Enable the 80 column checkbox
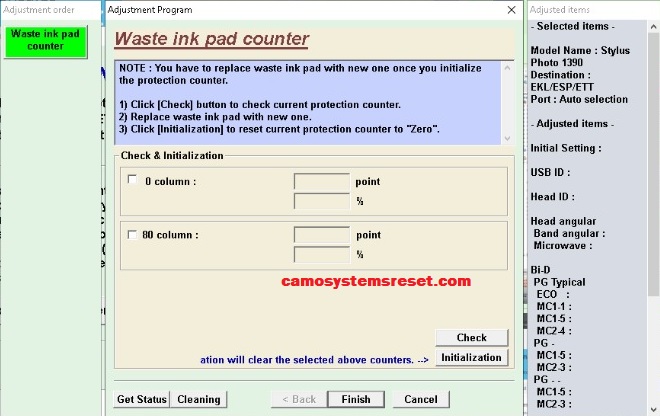 [x=132, y=235]
